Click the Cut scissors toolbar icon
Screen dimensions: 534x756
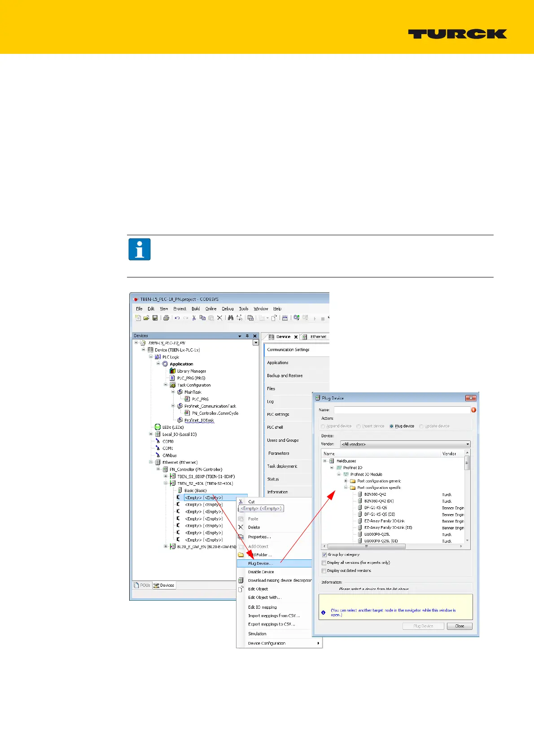[x=194, y=318]
